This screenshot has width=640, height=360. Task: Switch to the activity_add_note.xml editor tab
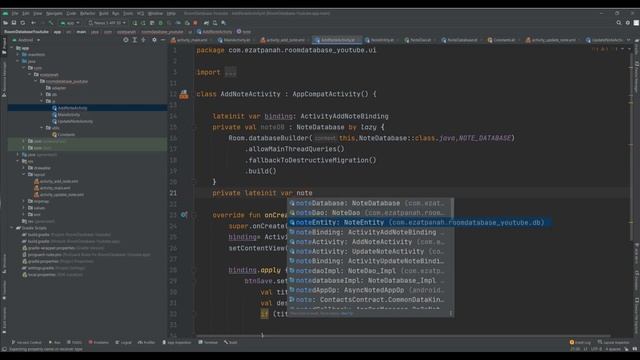[282, 40]
